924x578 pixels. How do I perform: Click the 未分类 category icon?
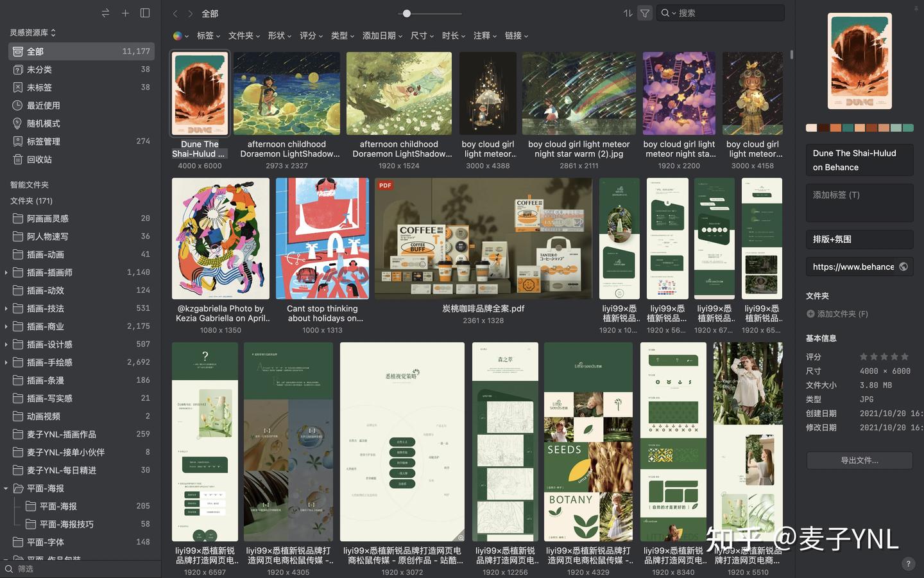[18, 69]
